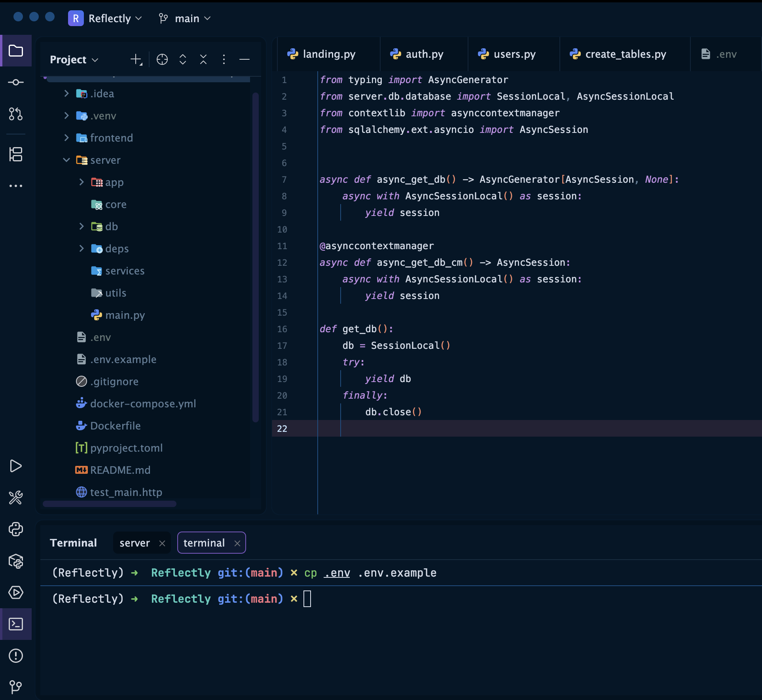The width and height of the screenshot is (762, 700).
Task: Switch to the auth.py editor tab
Action: [x=423, y=54]
